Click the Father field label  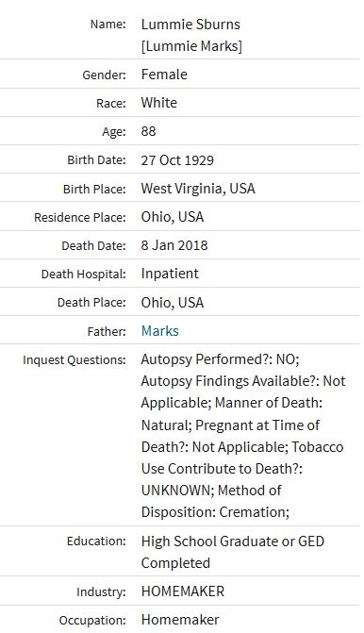[107, 331]
